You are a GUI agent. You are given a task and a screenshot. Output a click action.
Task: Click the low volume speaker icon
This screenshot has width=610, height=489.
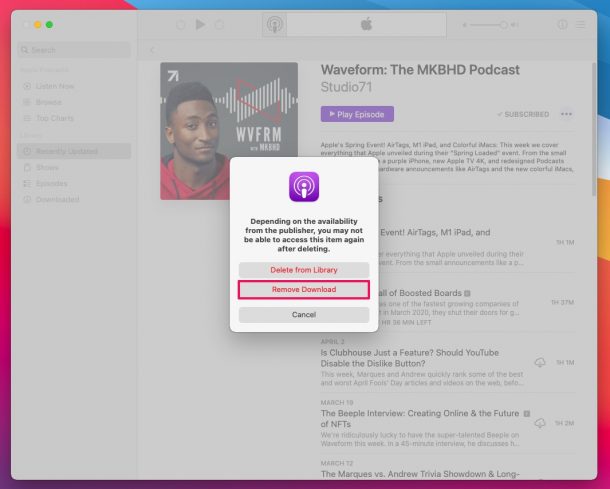coord(465,25)
